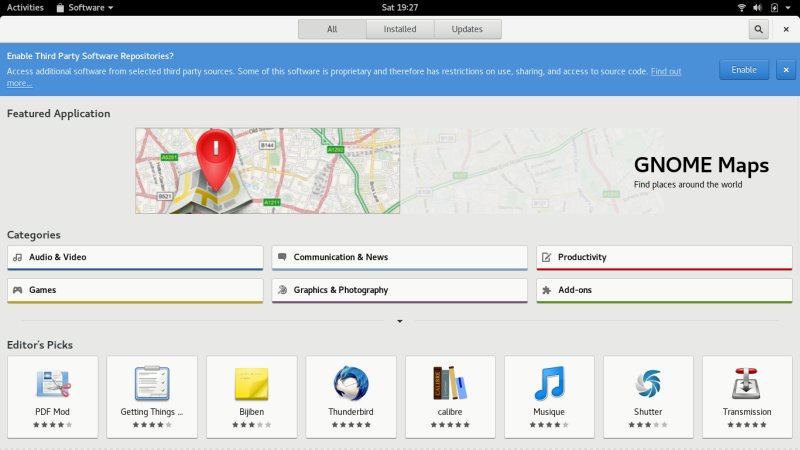Click the search magnifier button
This screenshot has height=450, width=800.
[x=759, y=29]
